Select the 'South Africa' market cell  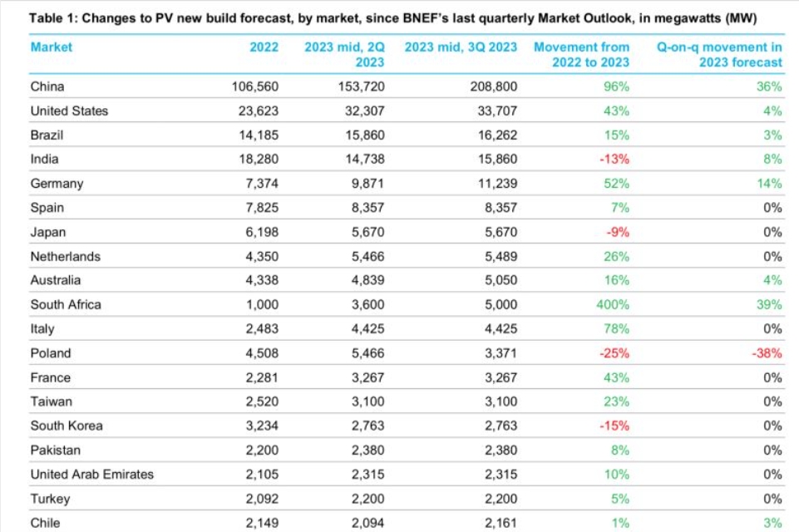66,305
